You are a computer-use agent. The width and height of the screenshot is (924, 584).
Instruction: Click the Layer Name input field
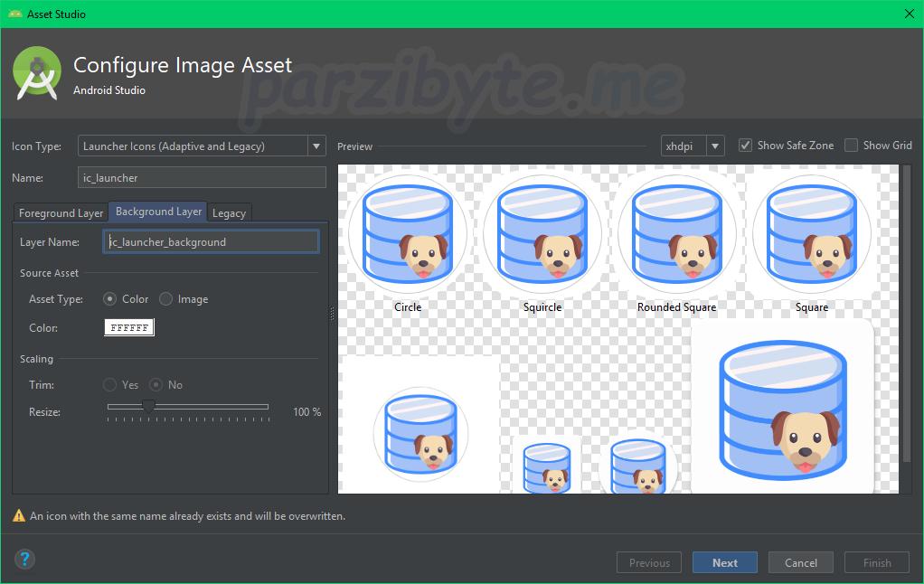click(211, 242)
